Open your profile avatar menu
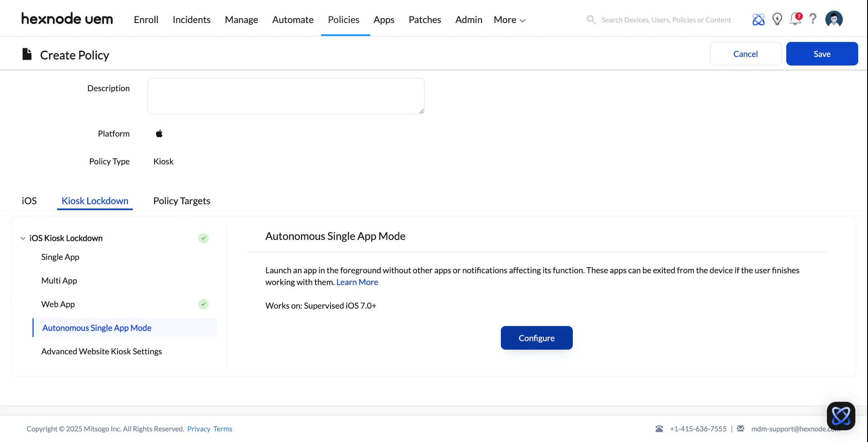This screenshot has width=868, height=442. (x=834, y=19)
